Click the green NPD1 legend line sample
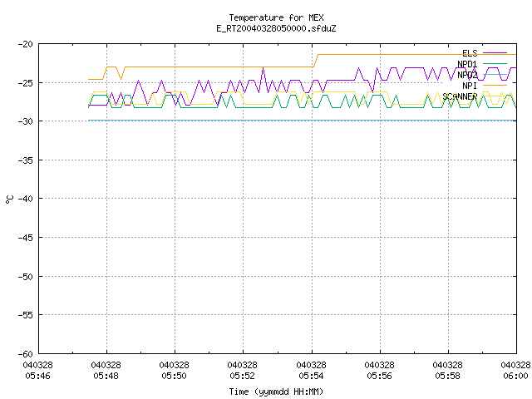532x399 pixels. (495, 63)
